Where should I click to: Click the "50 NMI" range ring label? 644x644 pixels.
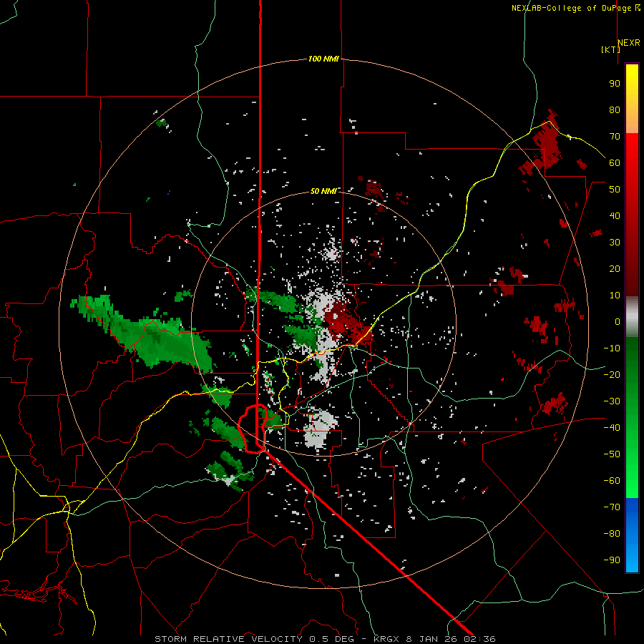(x=323, y=191)
